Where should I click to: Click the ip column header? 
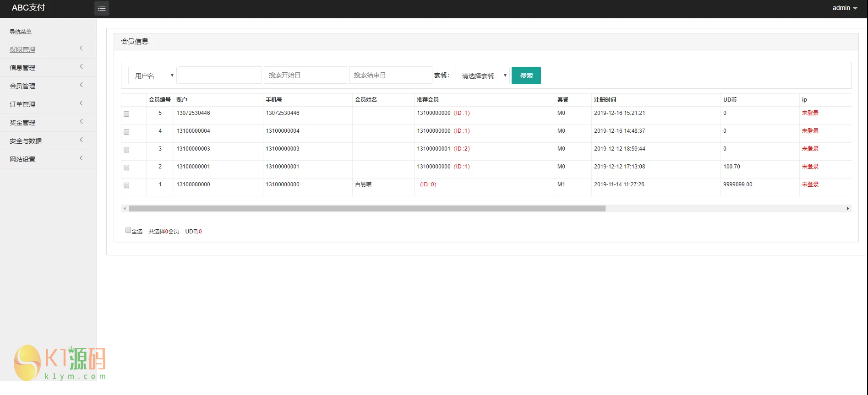pos(804,99)
